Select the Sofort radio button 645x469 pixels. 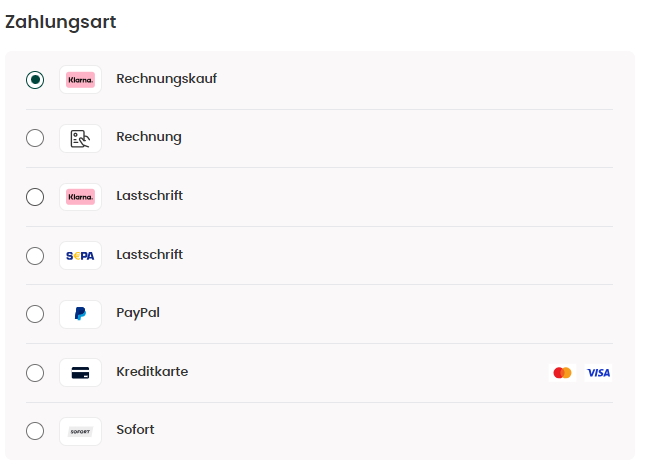click(35, 431)
